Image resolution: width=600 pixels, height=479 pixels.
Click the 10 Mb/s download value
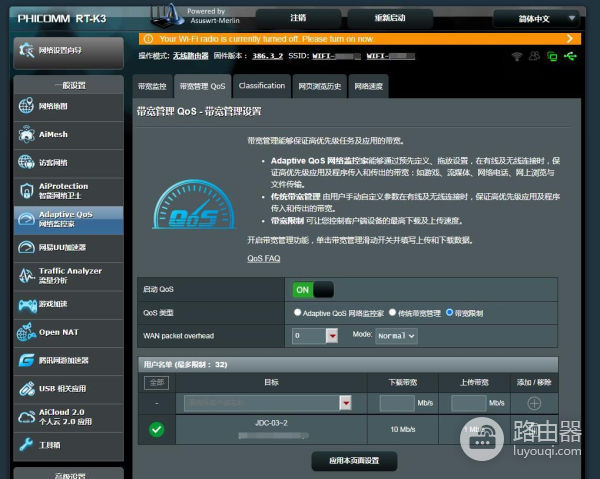[403, 430]
